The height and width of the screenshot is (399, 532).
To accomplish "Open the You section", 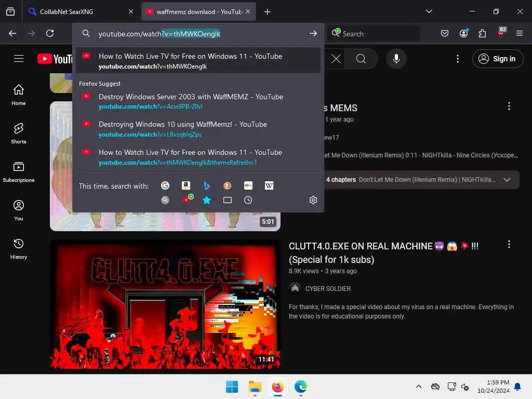I will (19, 210).
